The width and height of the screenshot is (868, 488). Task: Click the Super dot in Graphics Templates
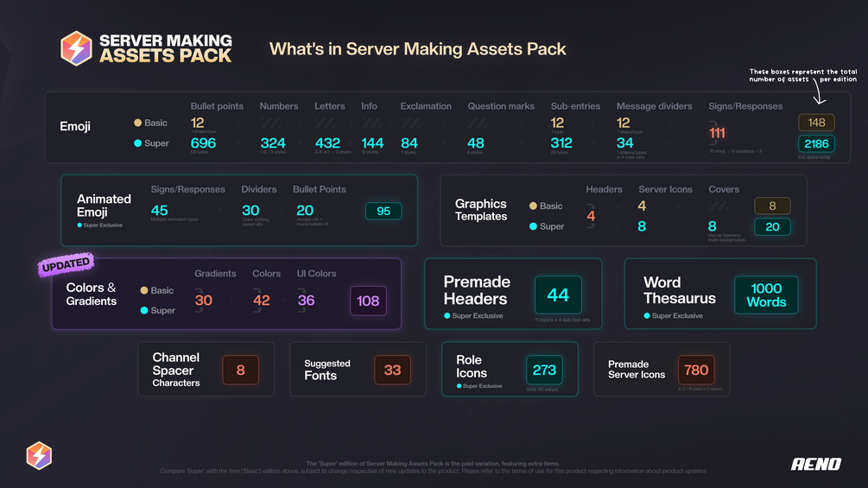tap(533, 226)
